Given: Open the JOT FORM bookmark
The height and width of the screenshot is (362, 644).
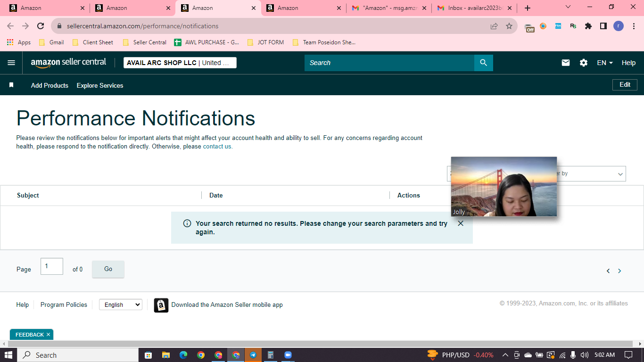Looking at the screenshot, I should (265, 42).
